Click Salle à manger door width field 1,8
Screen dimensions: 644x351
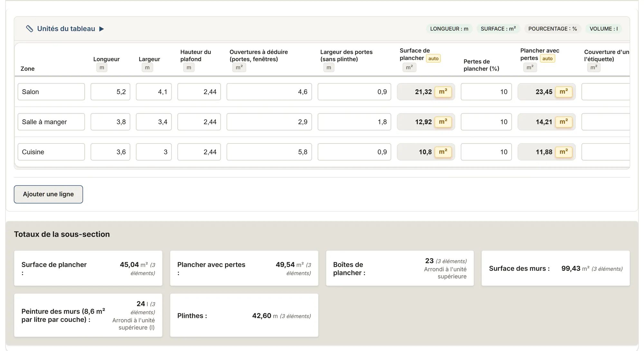coord(354,122)
